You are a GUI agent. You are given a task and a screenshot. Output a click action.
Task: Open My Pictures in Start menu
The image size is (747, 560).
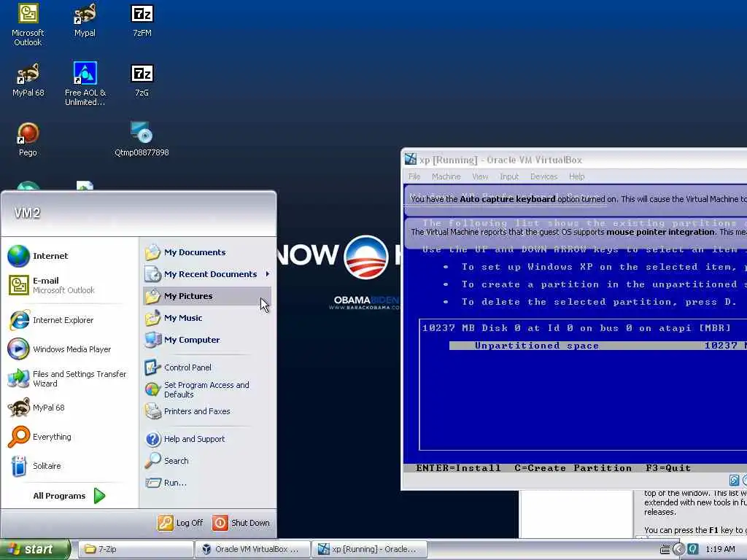(x=206, y=296)
